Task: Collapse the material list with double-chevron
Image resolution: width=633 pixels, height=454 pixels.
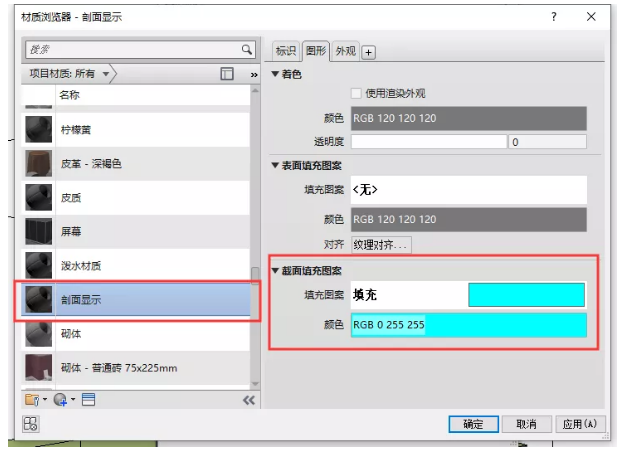Action: [x=248, y=400]
